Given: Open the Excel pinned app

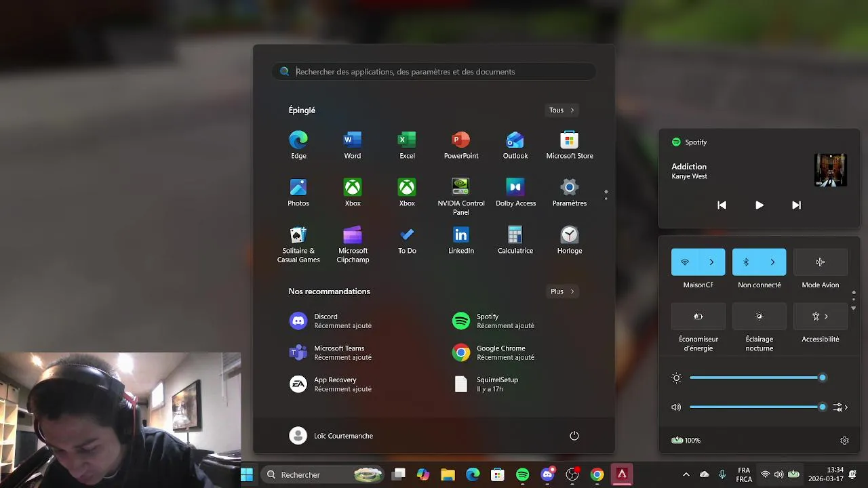Looking at the screenshot, I should tap(407, 146).
